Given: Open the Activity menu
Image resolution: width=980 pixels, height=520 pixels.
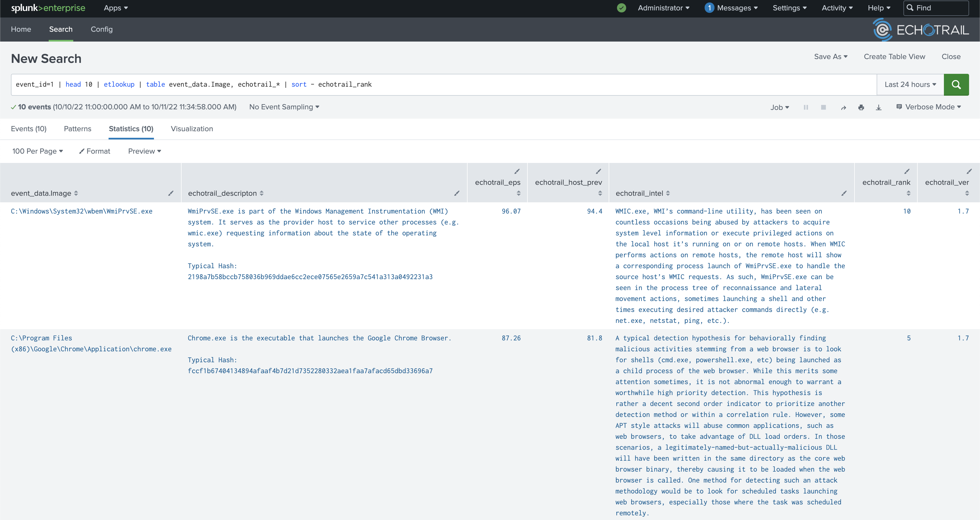Looking at the screenshot, I should (837, 8).
